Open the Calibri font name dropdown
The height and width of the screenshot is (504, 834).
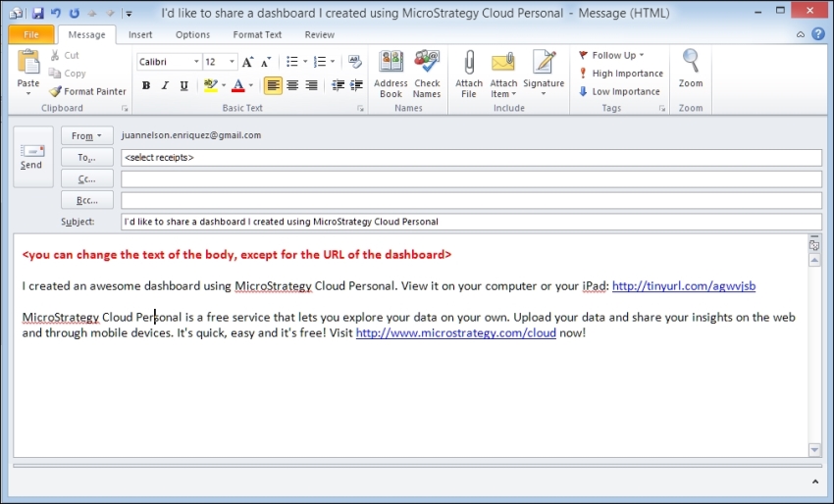tap(196, 62)
